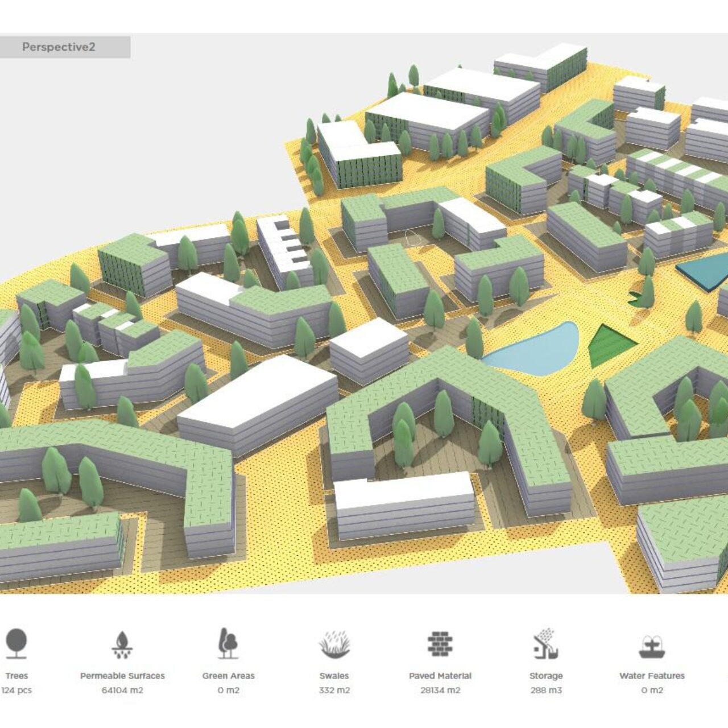Select the Swales grass icon
The height and width of the screenshot is (728, 728).
coord(334,644)
